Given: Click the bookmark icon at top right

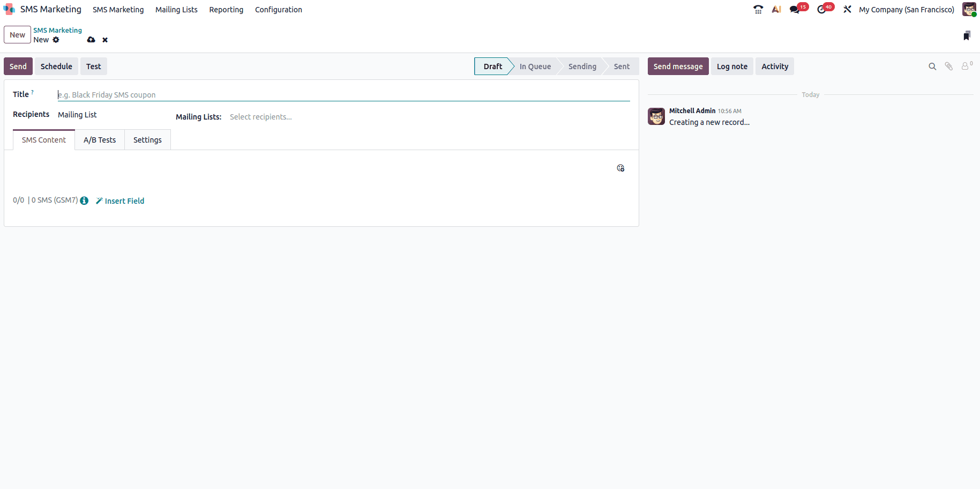Looking at the screenshot, I should pyautogui.click(x=967, y=35).
